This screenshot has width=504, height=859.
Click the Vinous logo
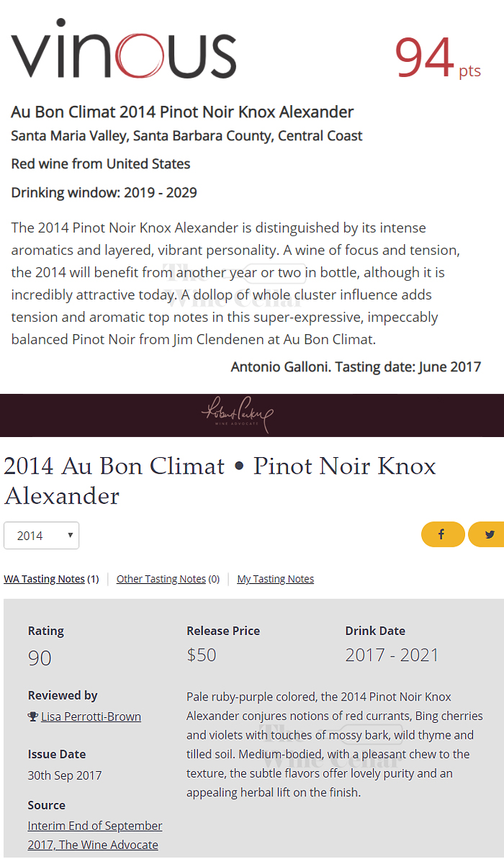124,49
